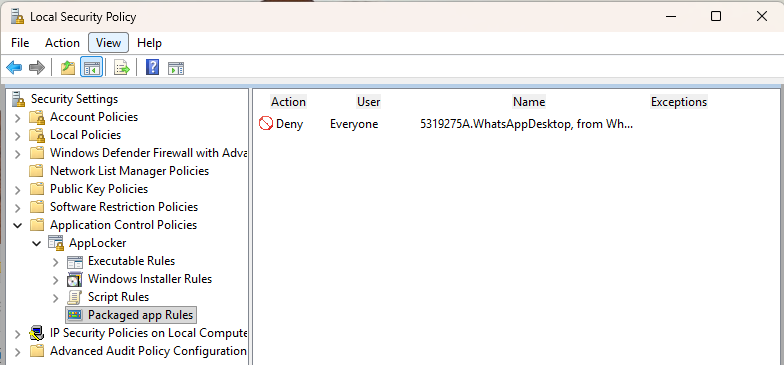Open the blue Help toolbar icon
Screen dimensions: 784x365
152,67
